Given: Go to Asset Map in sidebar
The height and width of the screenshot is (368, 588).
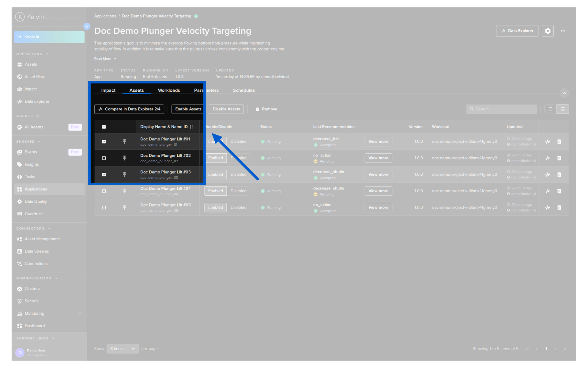Looking at the screenshot, I should point(34,77).
